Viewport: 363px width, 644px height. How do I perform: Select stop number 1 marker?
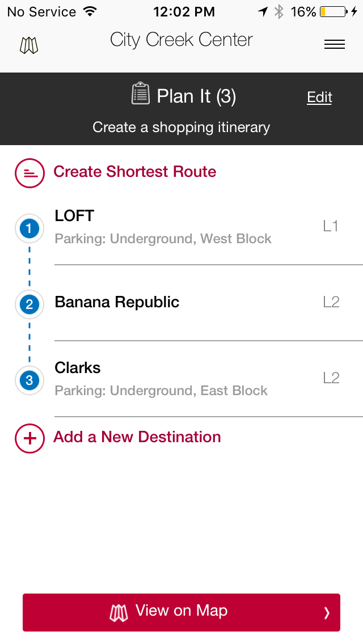coord(29,228)
